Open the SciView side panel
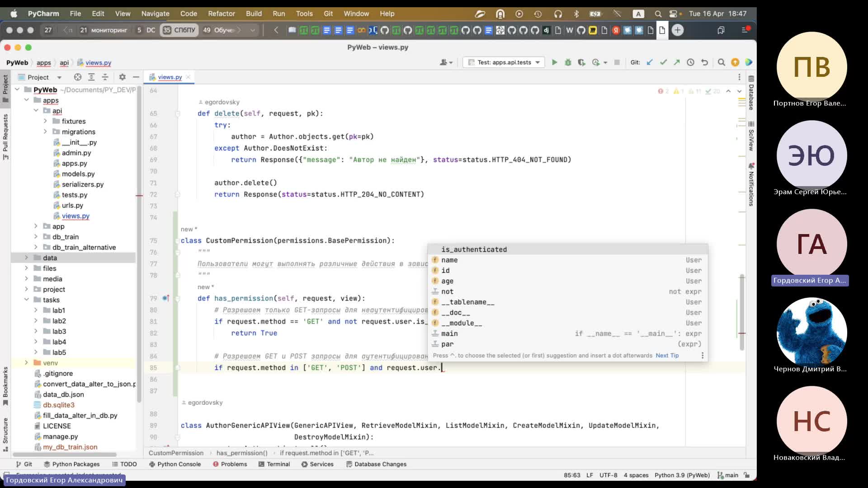 (751, 136)
